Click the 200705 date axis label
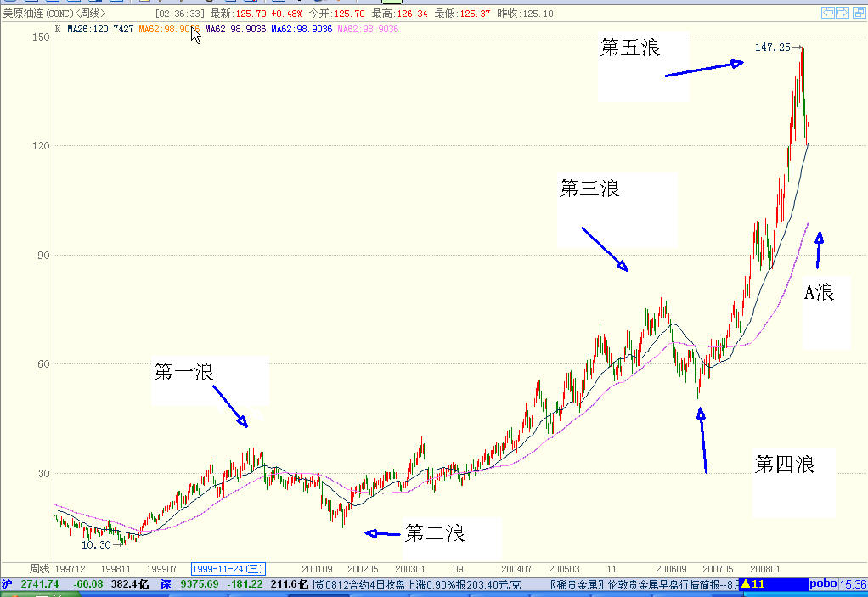 (718, 569)
